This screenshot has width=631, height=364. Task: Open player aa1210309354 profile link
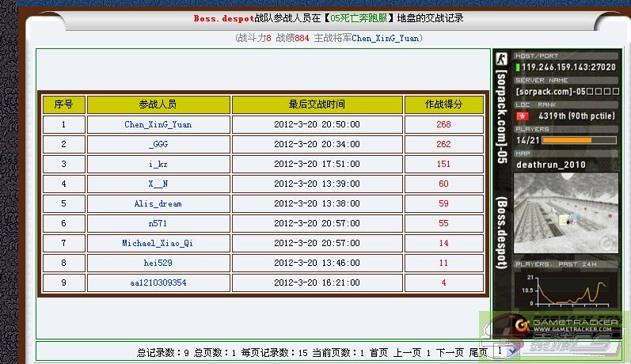158,282
